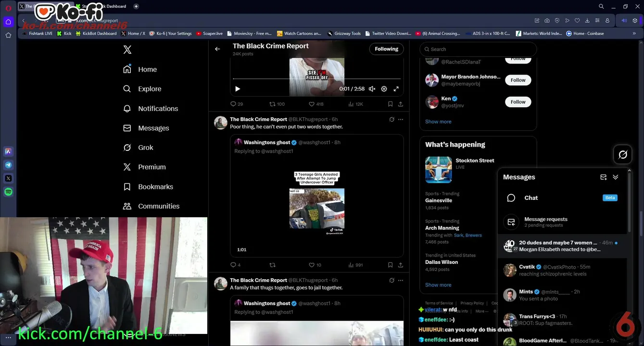The width and height of the screenshot is (644, 346).
Task: Ask Grok about "Poor thing" post
Action: pyautogui.click(x=391, y=119)
